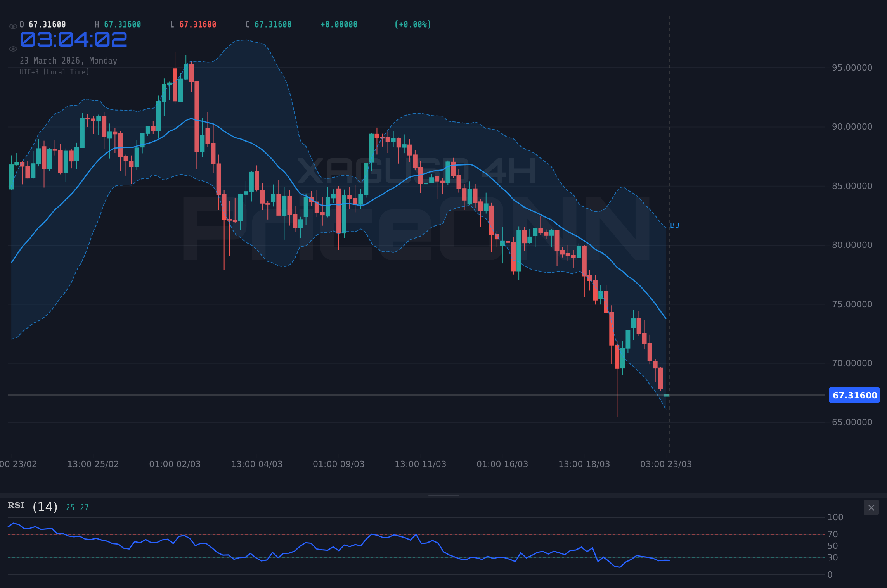Click the 90.00000 level on the price axis

coord(852,126)
